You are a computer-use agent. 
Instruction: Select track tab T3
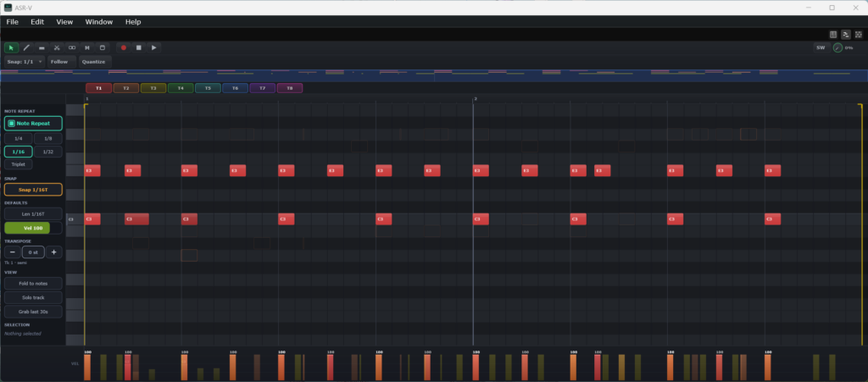pyautogui.click(x=153, y=88)
